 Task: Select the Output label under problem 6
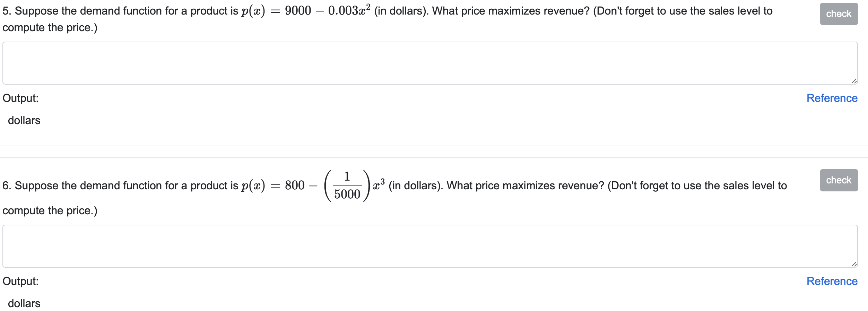(x=20, y=282)
